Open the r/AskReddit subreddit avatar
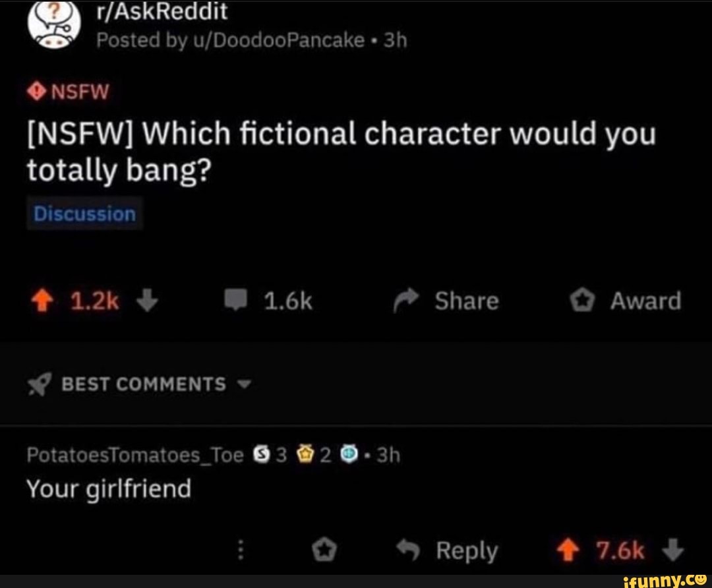712x588 pixels. coord(54,24)
